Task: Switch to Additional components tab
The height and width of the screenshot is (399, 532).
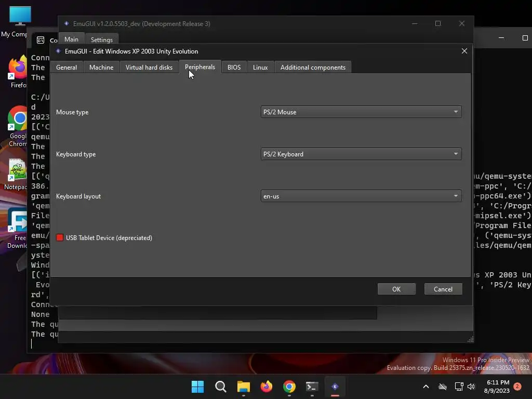Action: coord(313,67)
